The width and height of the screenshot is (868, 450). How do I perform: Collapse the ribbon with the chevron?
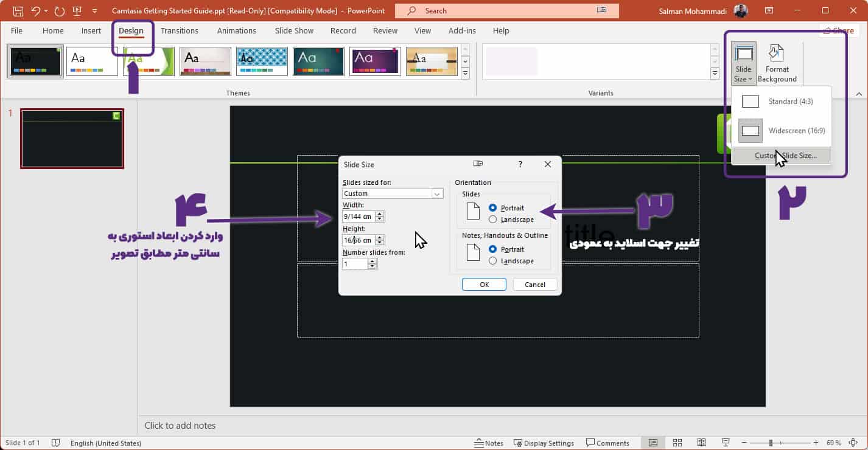(859, 94)
